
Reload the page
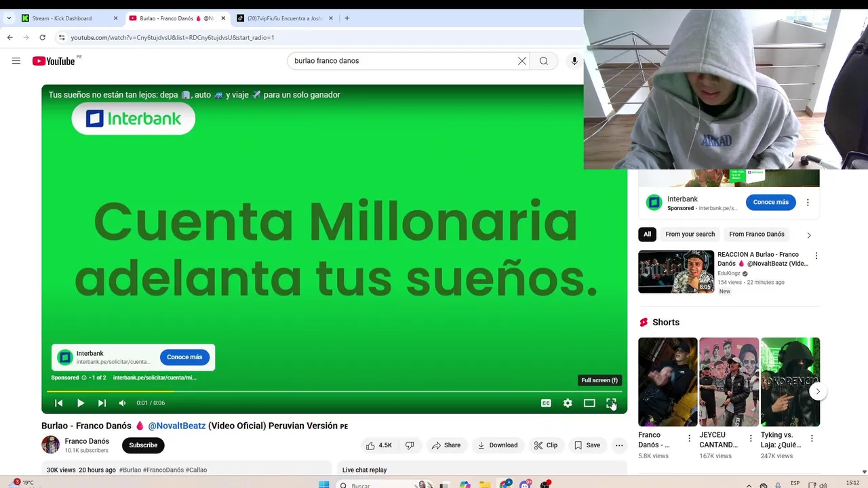pos(42,37)
